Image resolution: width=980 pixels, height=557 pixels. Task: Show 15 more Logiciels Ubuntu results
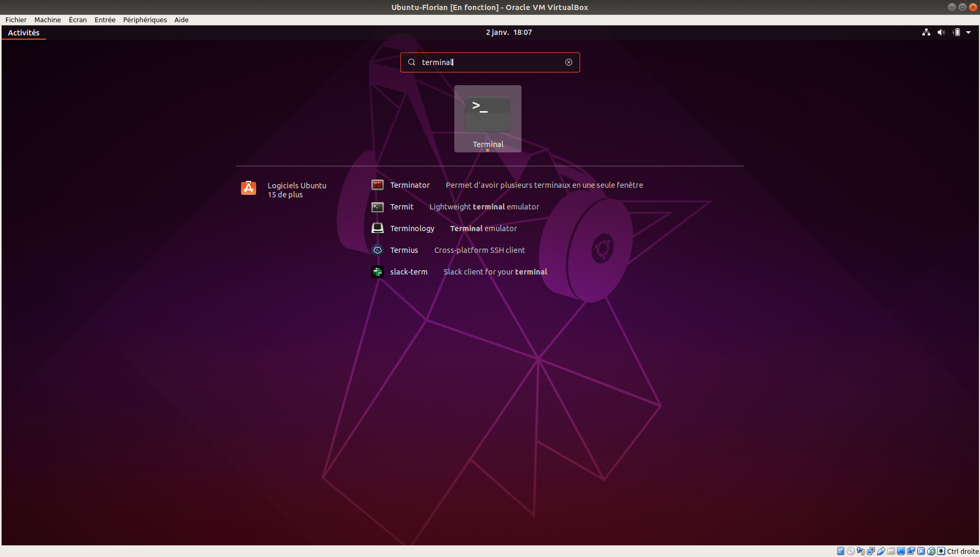(285, 195)
